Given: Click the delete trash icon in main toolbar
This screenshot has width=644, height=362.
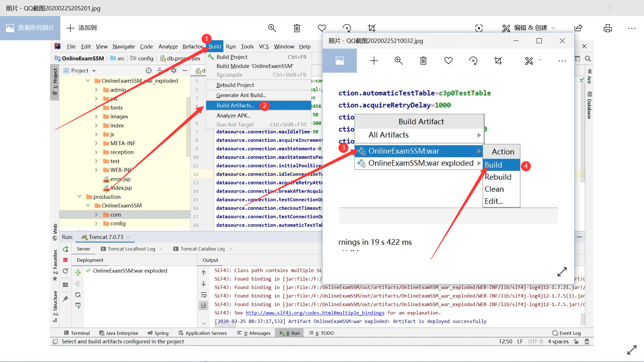Looking at the screenshot, I should click(x=297, y=28).
